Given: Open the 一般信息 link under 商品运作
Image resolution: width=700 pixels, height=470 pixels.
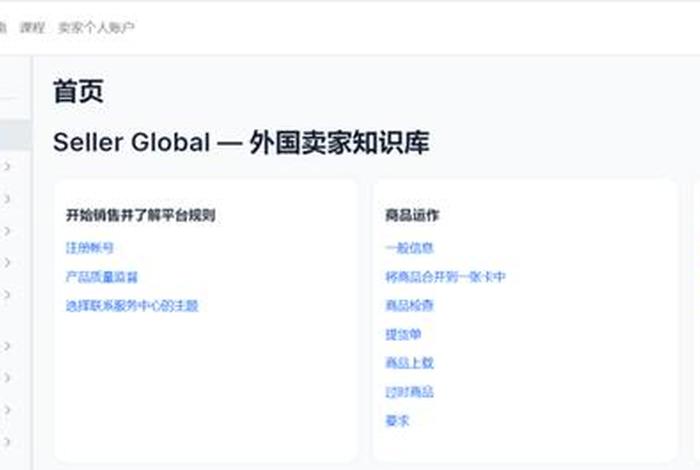Looking at the screenshot, I should (x=409, y=248).
